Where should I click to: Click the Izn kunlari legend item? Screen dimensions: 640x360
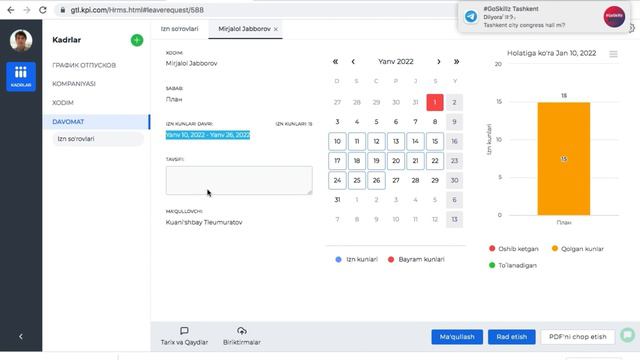click(356, 260)
